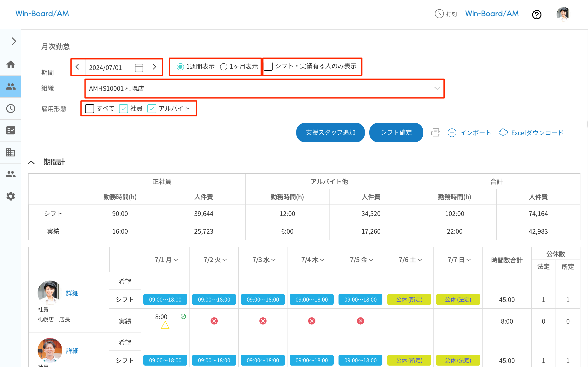Open the calendar date picker icon
The image size is (588, 367).
[139, 67]
